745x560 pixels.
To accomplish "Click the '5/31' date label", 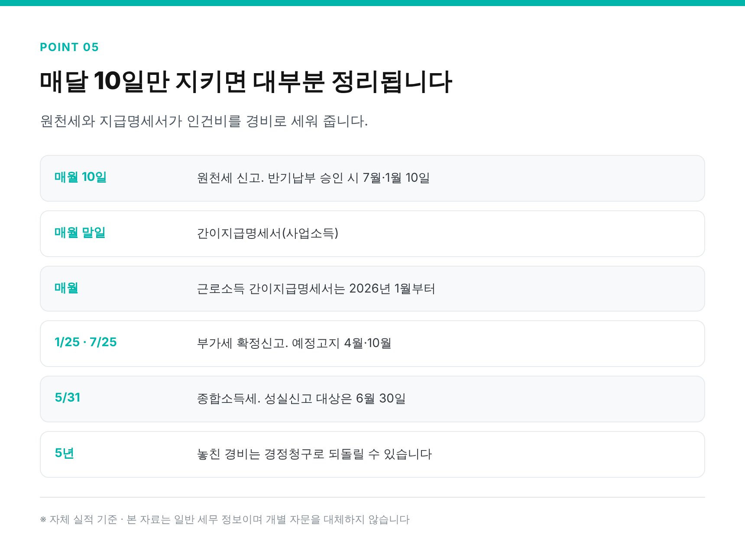I will tap(68, 398).
